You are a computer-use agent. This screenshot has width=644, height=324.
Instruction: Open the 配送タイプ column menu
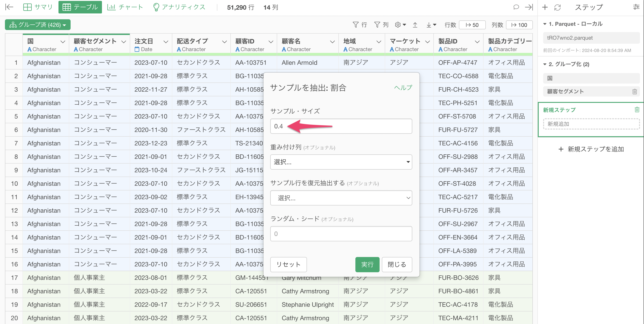pyautogui.click(x=224, y=41)
